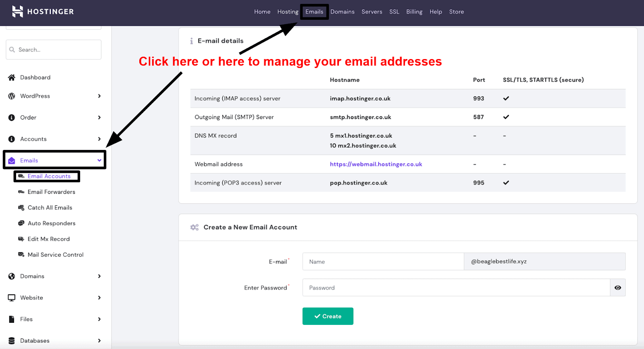Screen dimensions: 644x349
Task: Click the Domains globe icon
Action: [12, 276]
